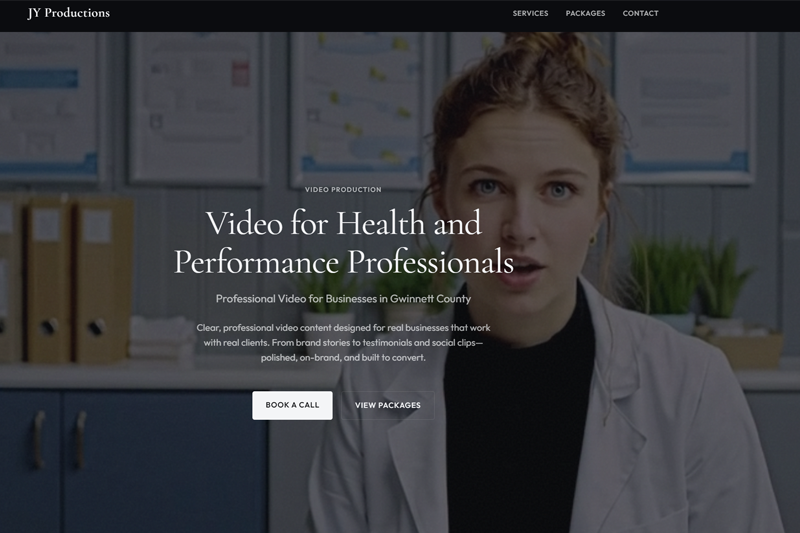Screen dimensions: 800x533
Task: Click the 'Video for Health and' headline line
Action: (343, 222)
